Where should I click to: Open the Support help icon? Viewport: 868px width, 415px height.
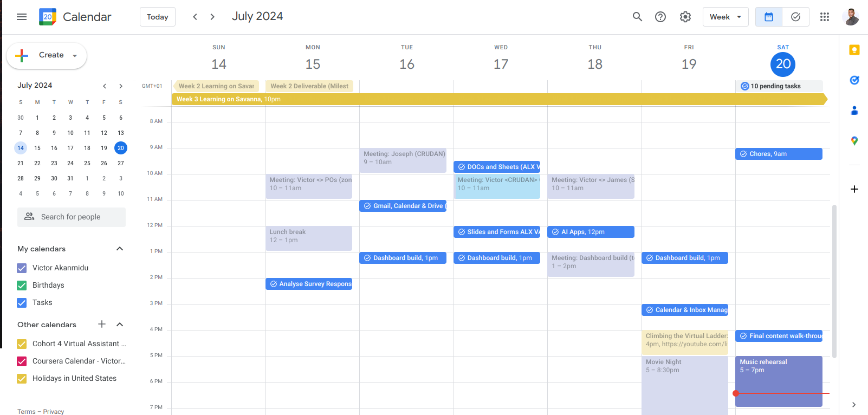[660, 17]
